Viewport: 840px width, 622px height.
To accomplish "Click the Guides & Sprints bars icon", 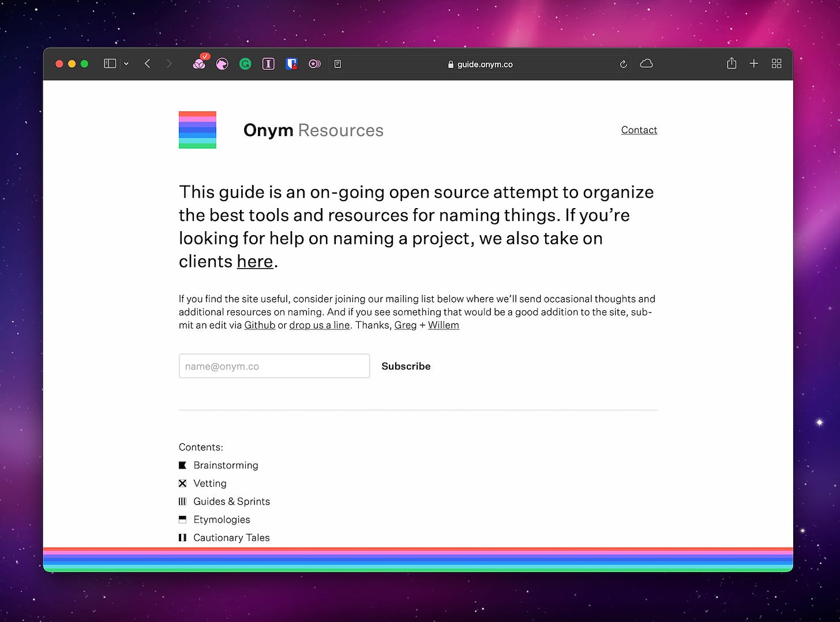I will click(x=182, y=502).
